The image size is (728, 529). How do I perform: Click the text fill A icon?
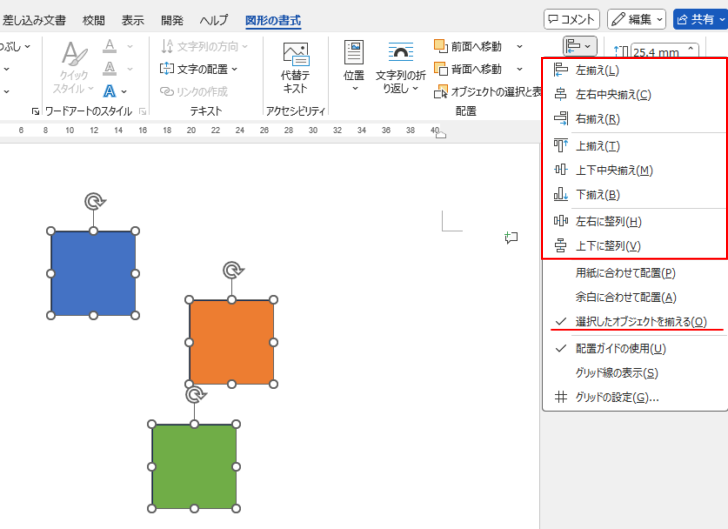[x=110, y=46]
